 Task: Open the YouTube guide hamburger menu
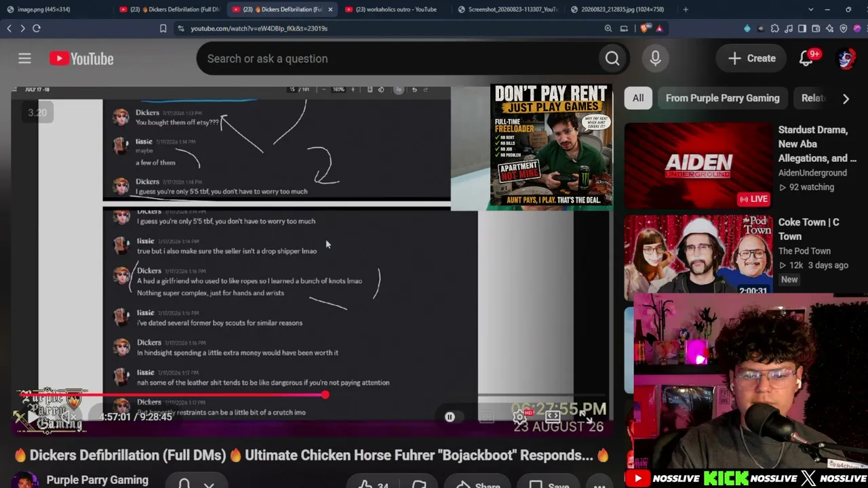[x=24, y=59]
